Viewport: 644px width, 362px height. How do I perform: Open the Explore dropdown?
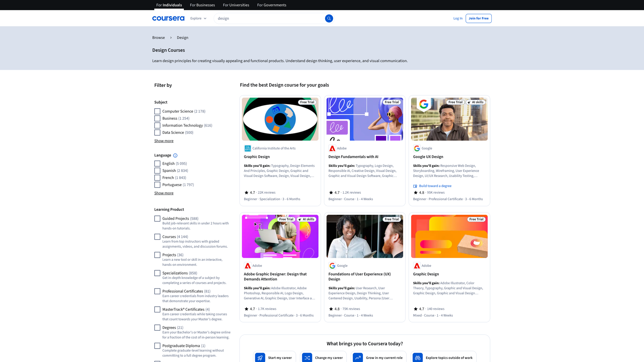click(198, 18)
